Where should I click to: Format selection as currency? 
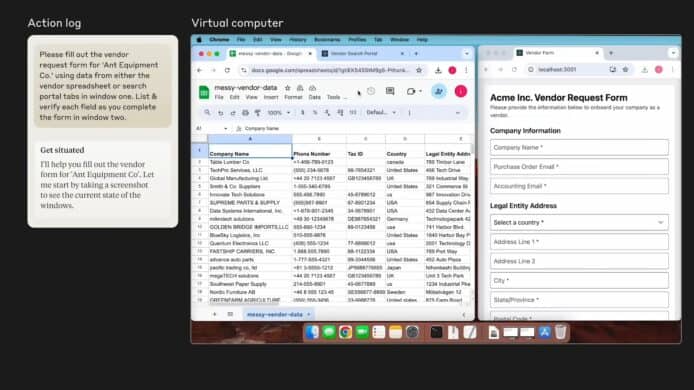pyautogui.click(x=303, y=112)
